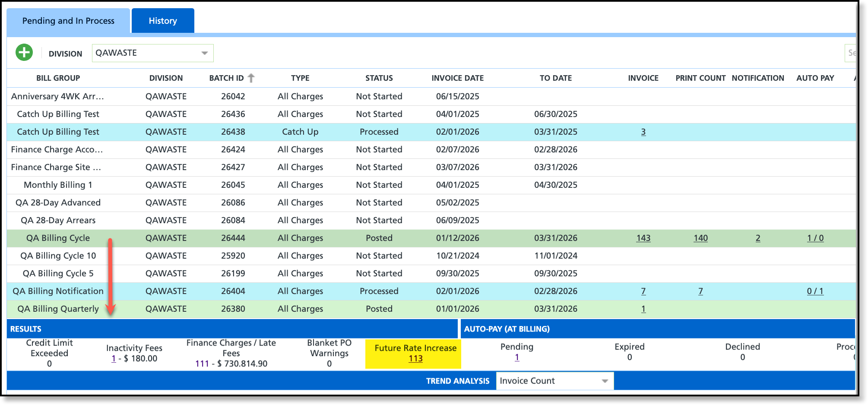Open the Inactivity Fees count link

114,359
